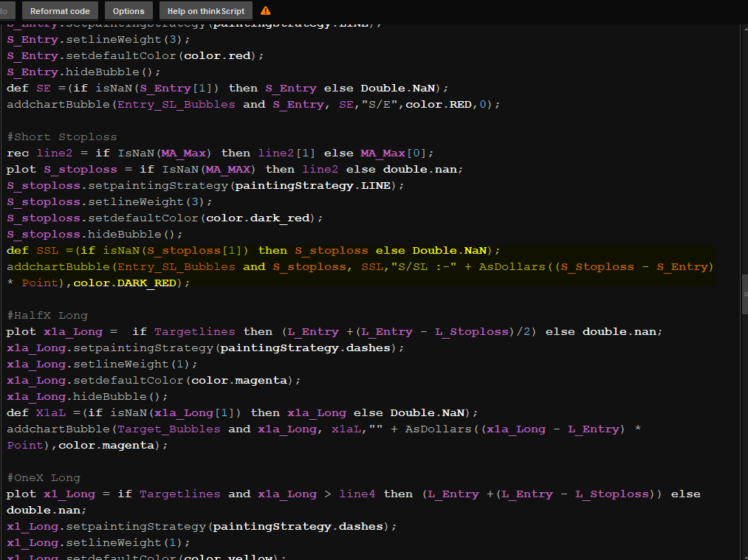Click the Reformat code button
Screen dimensions: 748x560
(x=60, y=11)
